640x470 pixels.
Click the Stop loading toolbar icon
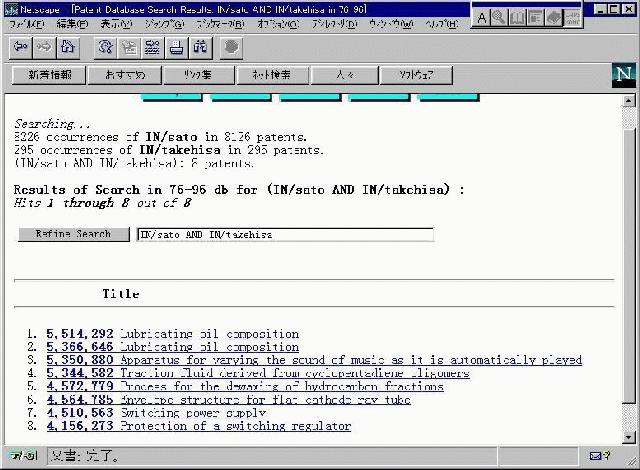tap(231, 46)
